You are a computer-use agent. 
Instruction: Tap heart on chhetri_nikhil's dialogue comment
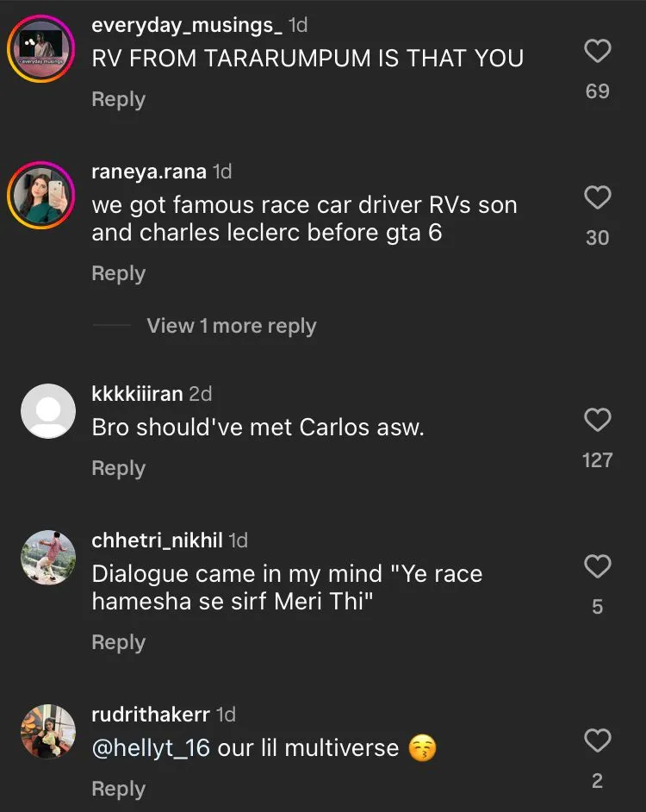click(x=597, y=567)
